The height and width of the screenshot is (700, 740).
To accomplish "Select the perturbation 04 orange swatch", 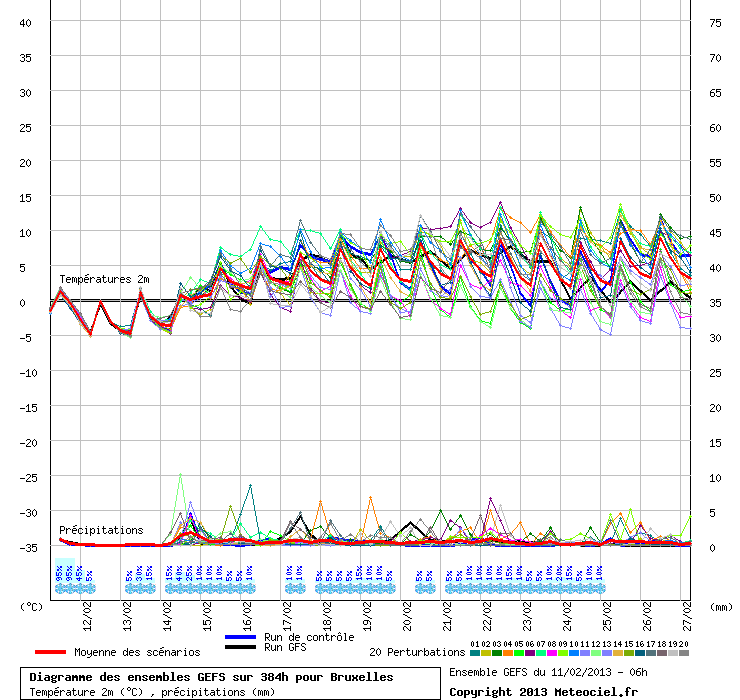I will [x=508, y=653].
